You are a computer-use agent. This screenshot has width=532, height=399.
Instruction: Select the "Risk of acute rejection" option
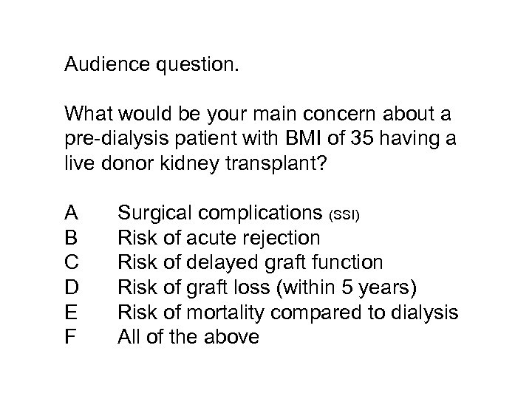[219, 238]
